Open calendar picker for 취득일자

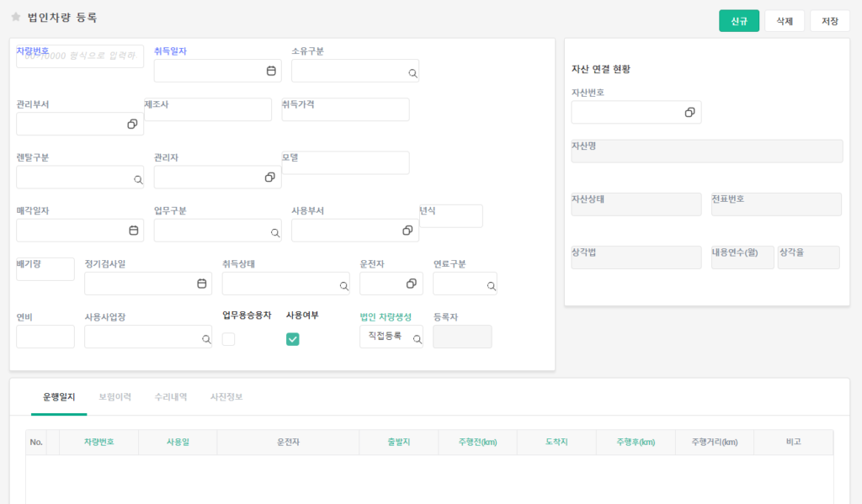point(271,72)
